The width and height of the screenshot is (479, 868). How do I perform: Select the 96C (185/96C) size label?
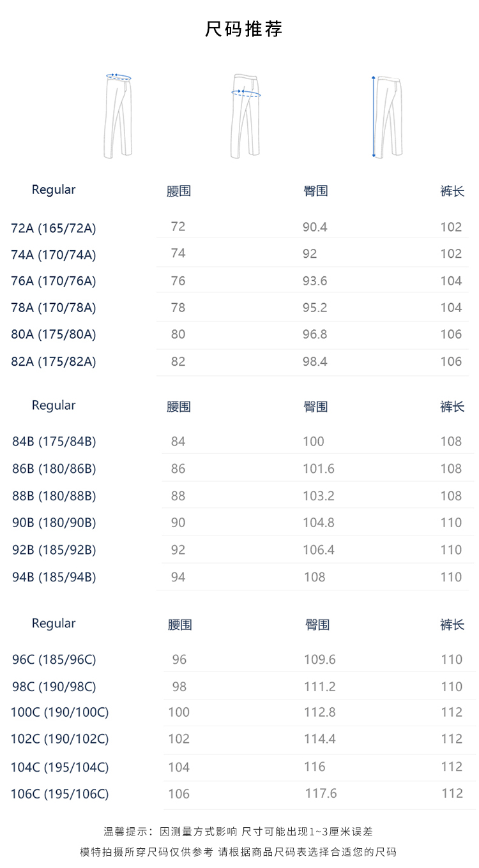pos(54,659)
